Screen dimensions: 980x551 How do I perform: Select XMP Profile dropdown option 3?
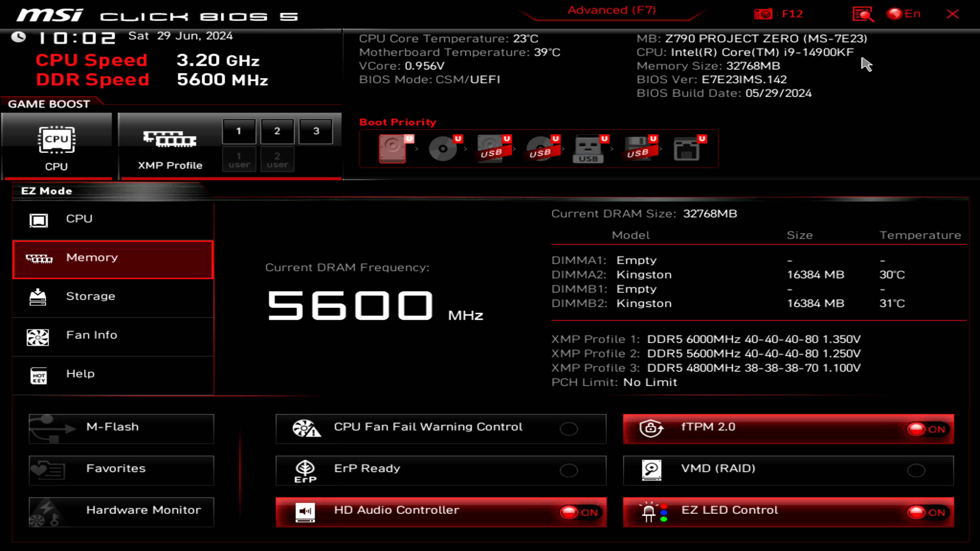coord(316,131)
